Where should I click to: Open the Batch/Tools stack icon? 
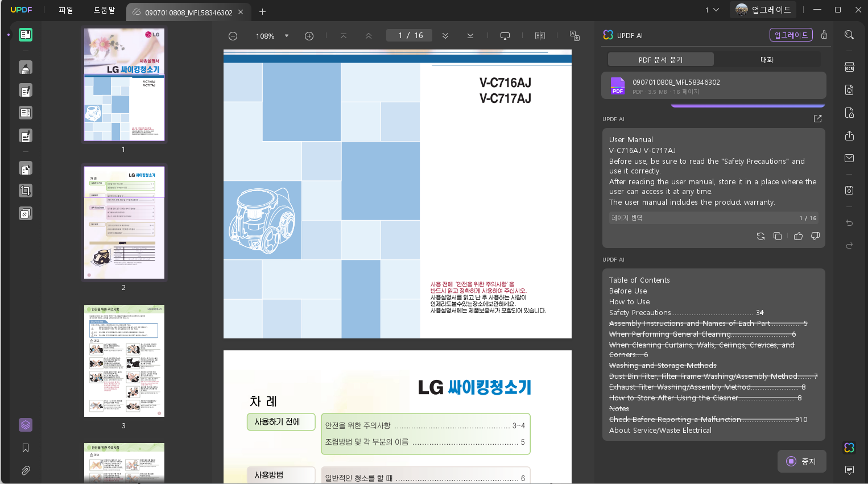(x=26, y=213)
